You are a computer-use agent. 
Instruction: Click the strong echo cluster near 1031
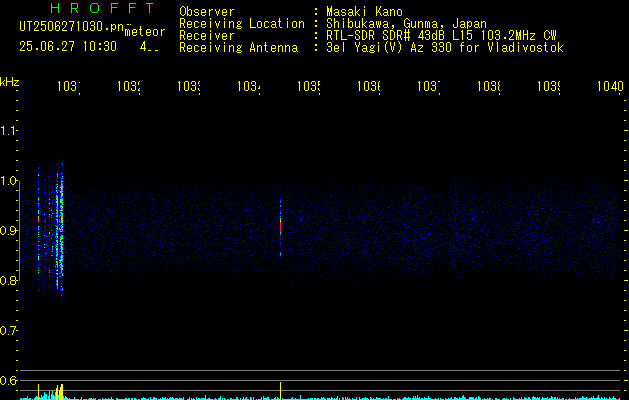coord(59,231)
